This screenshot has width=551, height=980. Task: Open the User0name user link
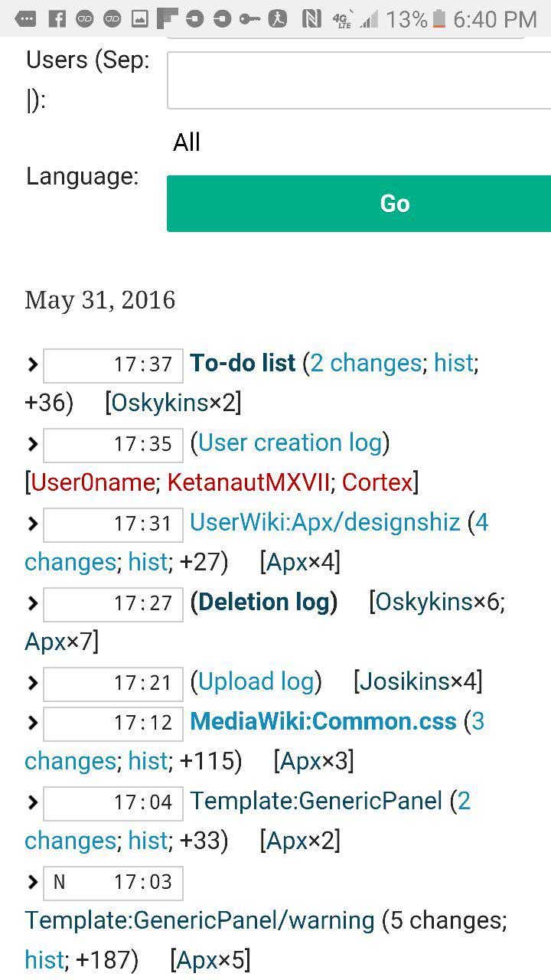point(93,483)
